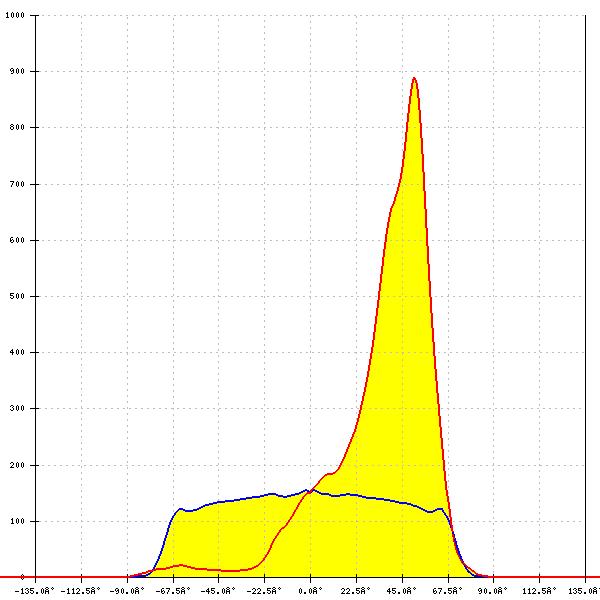Click the 300 y-axis label

coord(17,408)
